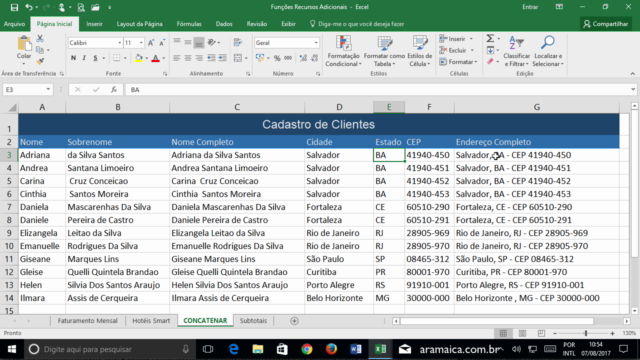Toggle align text left

177,58
